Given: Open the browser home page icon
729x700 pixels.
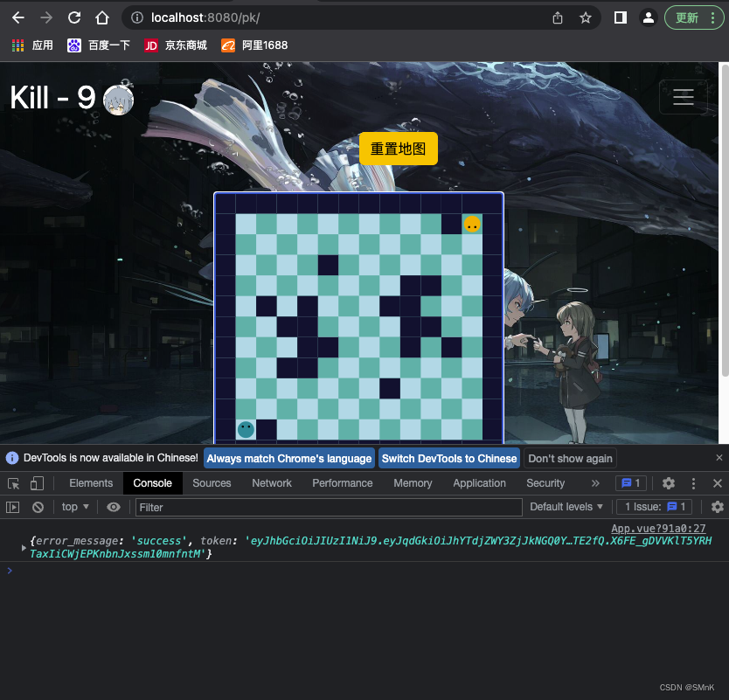Looking at the screenshot, I should tap(102, 17).
